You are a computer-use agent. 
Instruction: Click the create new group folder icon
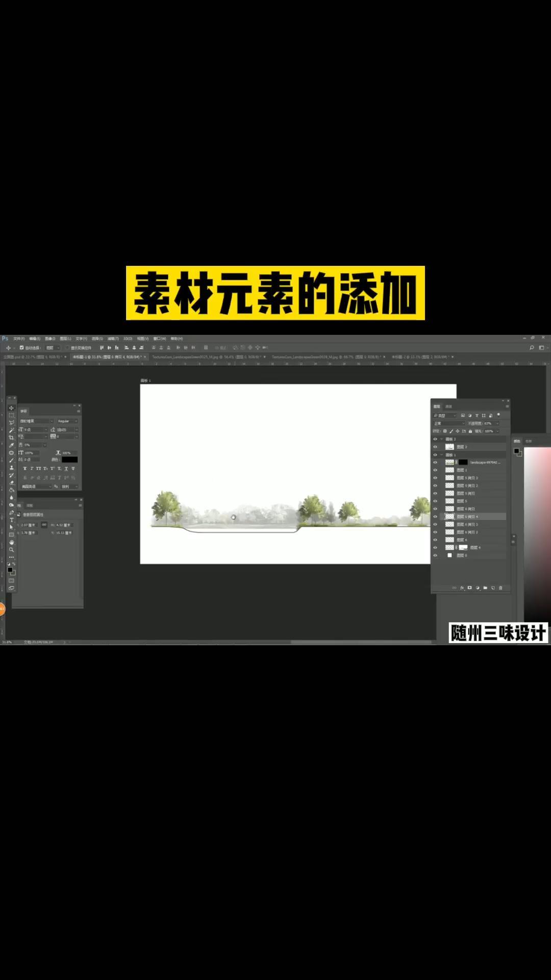pyautogui.click(x=485, y=588)
